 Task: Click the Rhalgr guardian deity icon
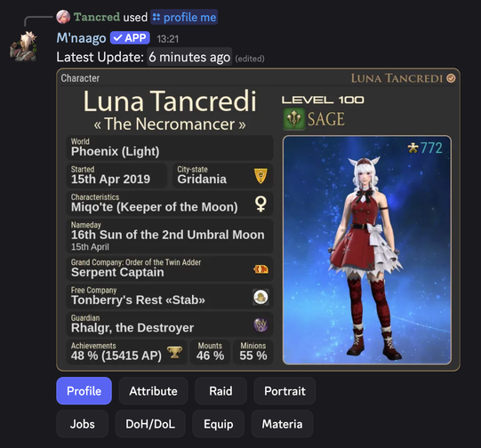261,324
